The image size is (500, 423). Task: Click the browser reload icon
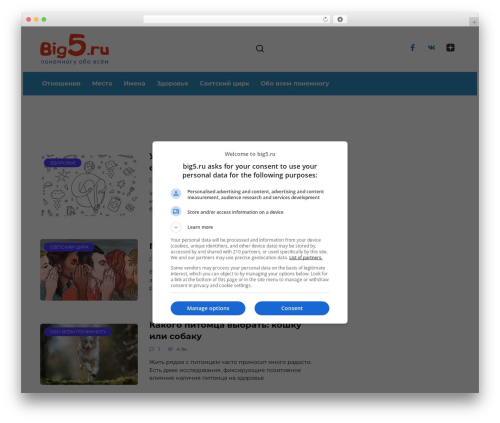tap(325, 19)
